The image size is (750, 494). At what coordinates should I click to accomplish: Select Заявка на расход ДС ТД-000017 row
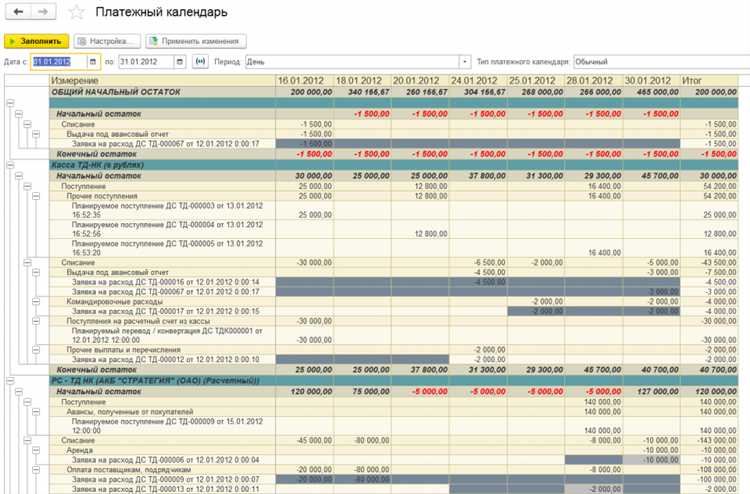click(x=165, y=311)
